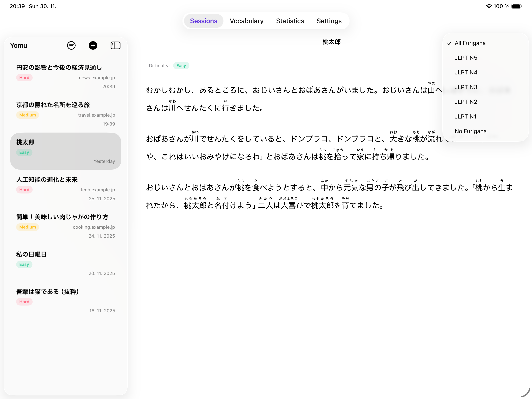Click the battery indicator
This screenshot has width=532, height=399.
pos(516,6)
